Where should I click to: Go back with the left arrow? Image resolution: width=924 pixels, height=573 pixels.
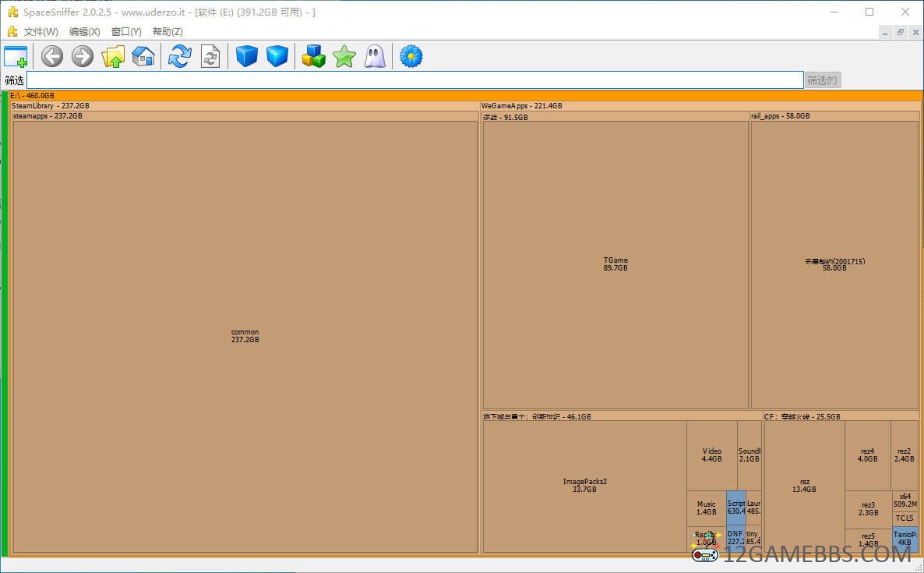coord(52,57)
